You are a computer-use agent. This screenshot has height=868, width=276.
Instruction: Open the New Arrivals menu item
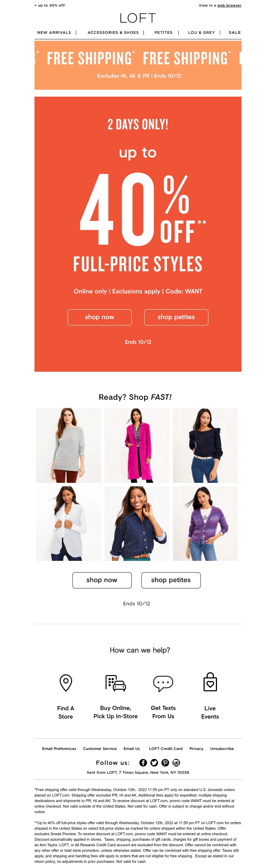coord(54,32)
